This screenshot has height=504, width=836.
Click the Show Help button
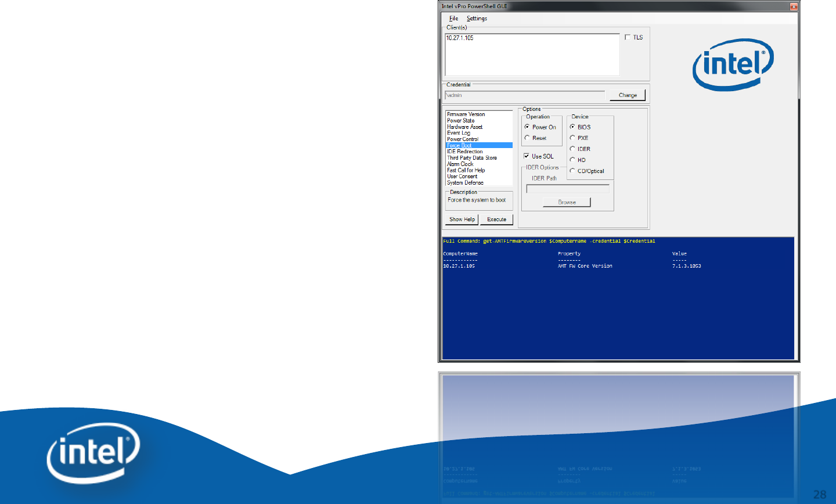click(462, 219)
